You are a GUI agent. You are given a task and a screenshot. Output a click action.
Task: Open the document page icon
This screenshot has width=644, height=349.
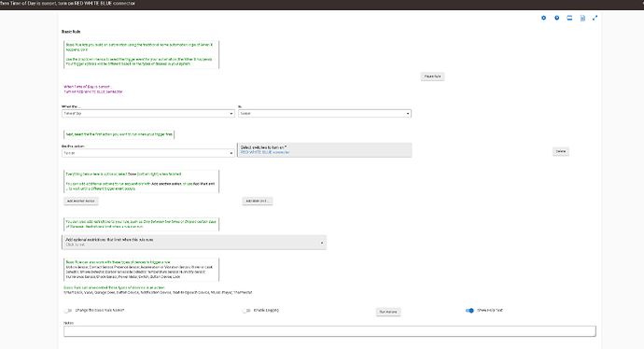click(x=582, y=18)
